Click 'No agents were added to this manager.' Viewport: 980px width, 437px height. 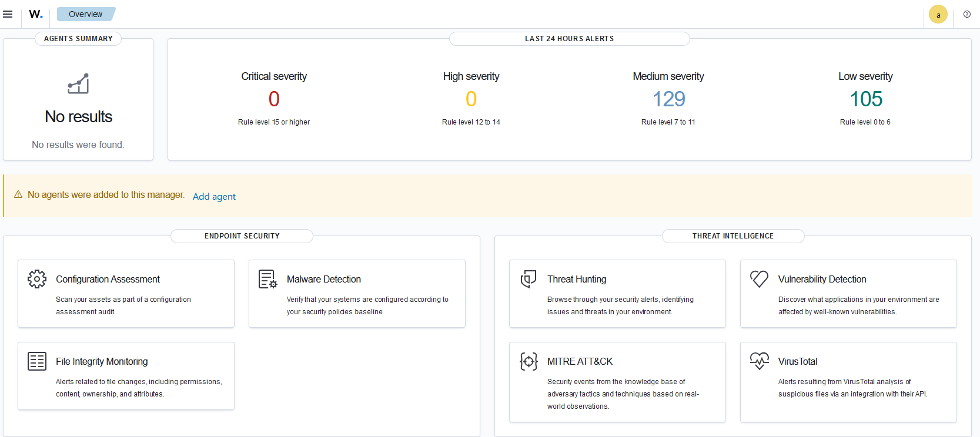tap(106, 194)
